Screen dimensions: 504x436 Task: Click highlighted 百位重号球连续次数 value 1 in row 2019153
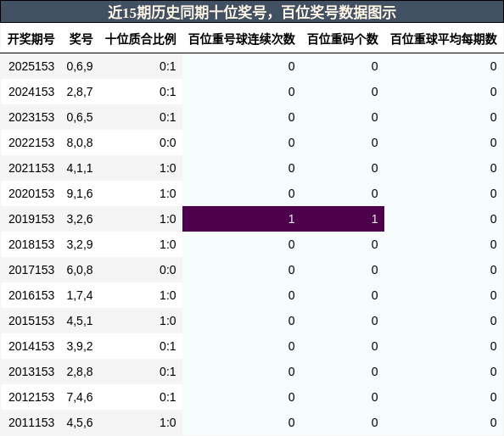(291, 219)
